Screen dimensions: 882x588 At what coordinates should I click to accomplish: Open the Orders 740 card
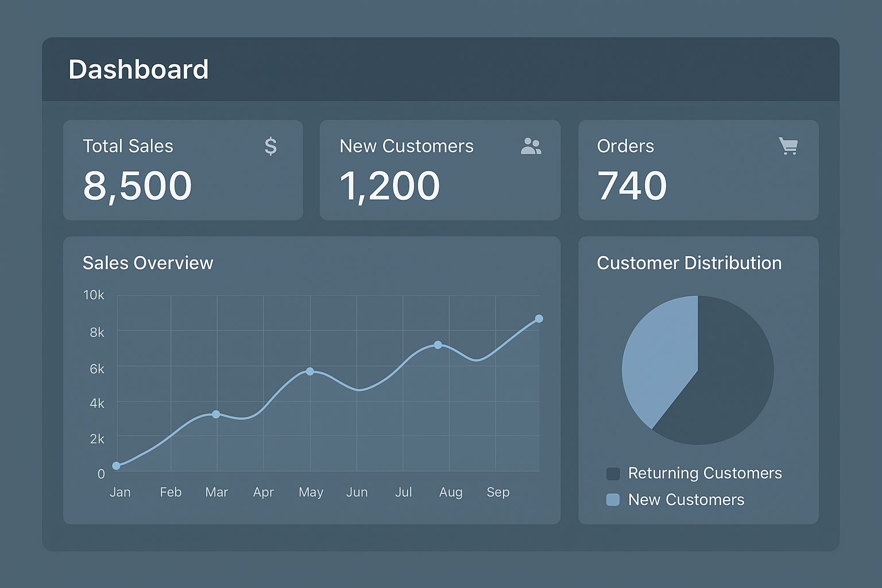click(698, 170)
